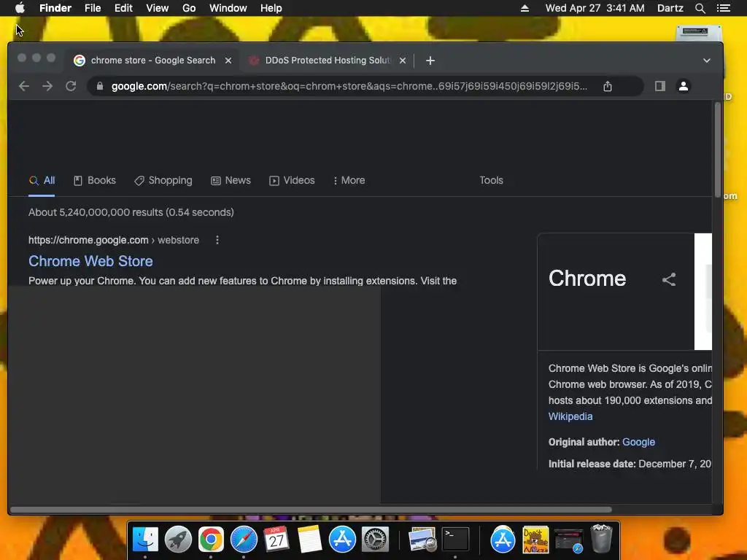Open the search Tools options

pyautogui.click(x=491, y=181)
